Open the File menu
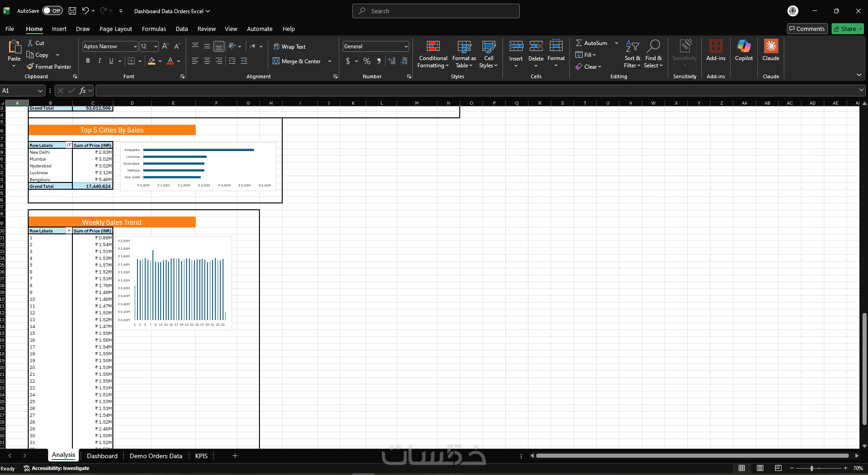The width and height of the screenshot is (868, 475). point(10,29)
